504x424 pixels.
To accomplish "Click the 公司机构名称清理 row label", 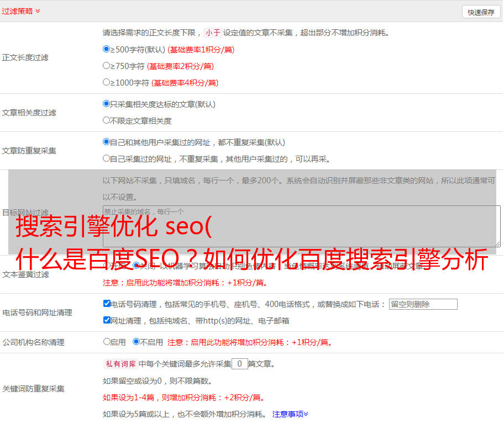I will (33, 342).
